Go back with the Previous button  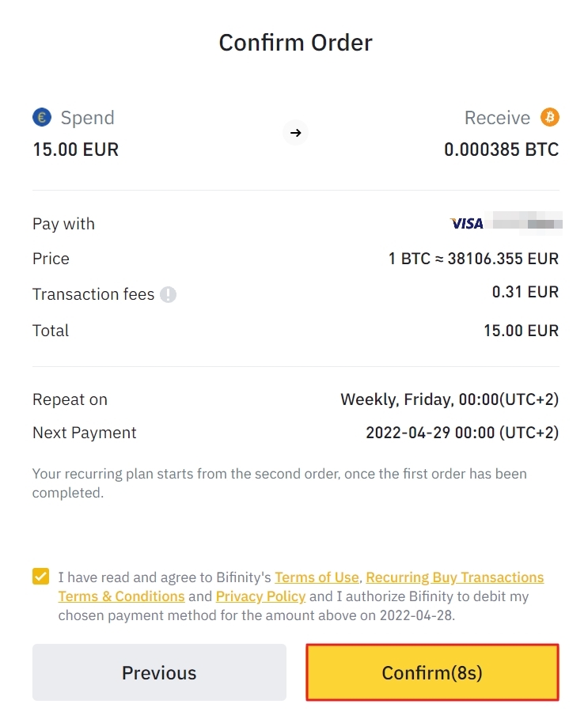click(159, 672)
